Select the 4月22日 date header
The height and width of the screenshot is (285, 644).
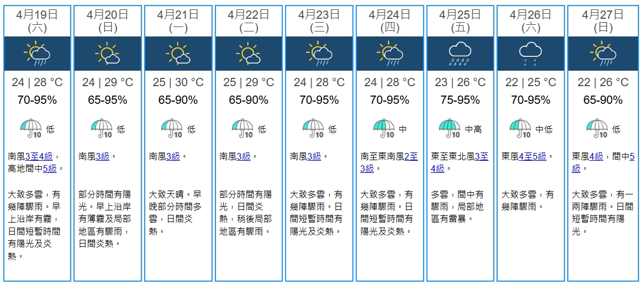coord(249,15)
